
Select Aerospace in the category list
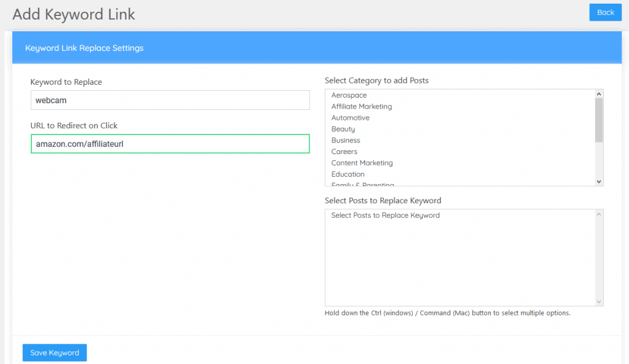click(x=349, y=95)
